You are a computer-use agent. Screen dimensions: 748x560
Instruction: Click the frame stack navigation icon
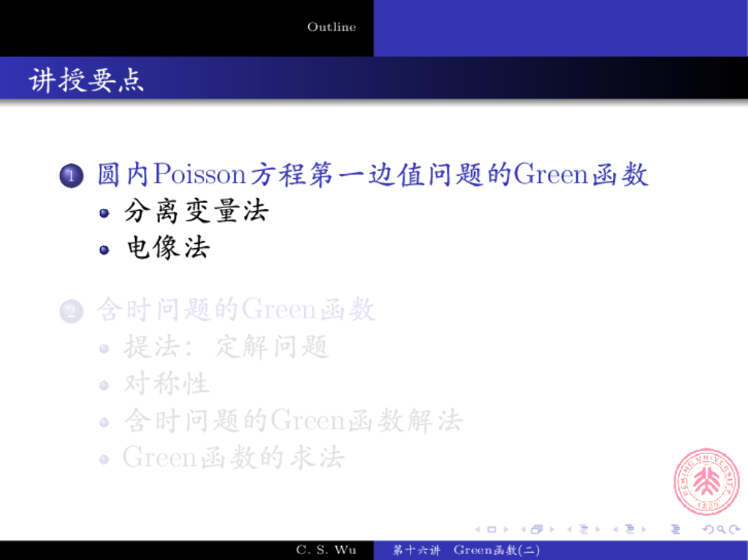538,529
